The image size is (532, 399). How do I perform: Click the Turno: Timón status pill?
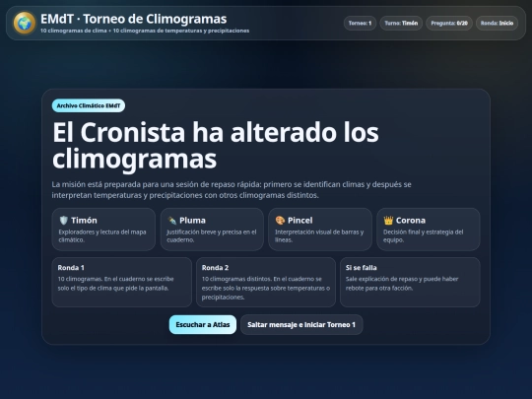401,23
